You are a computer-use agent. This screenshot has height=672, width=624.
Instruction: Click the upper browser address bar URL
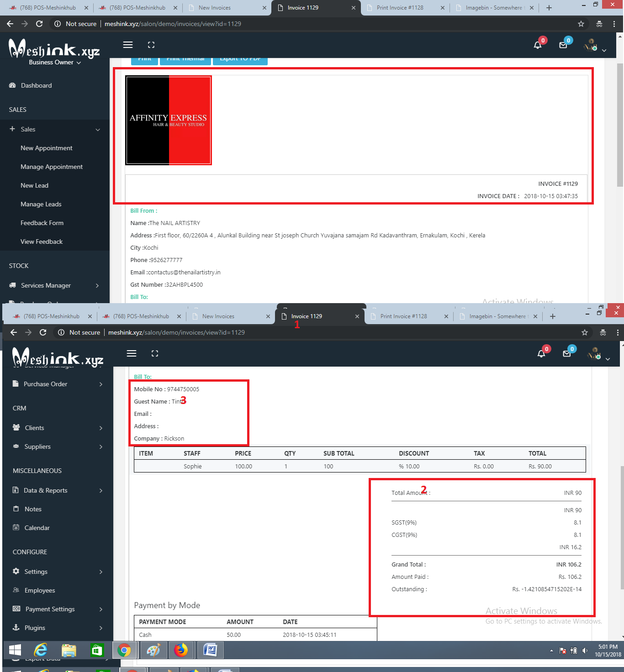(173, 24)
